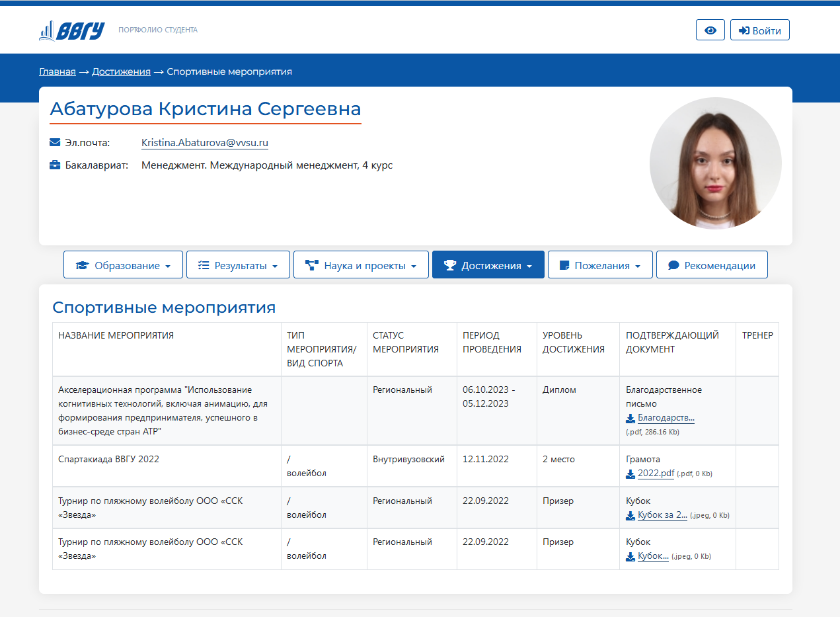Image resolution: width=840 pixels, height=617 pixels.
Task: Go to Достижения breadcrumb link
Action: tap(121, 71)
